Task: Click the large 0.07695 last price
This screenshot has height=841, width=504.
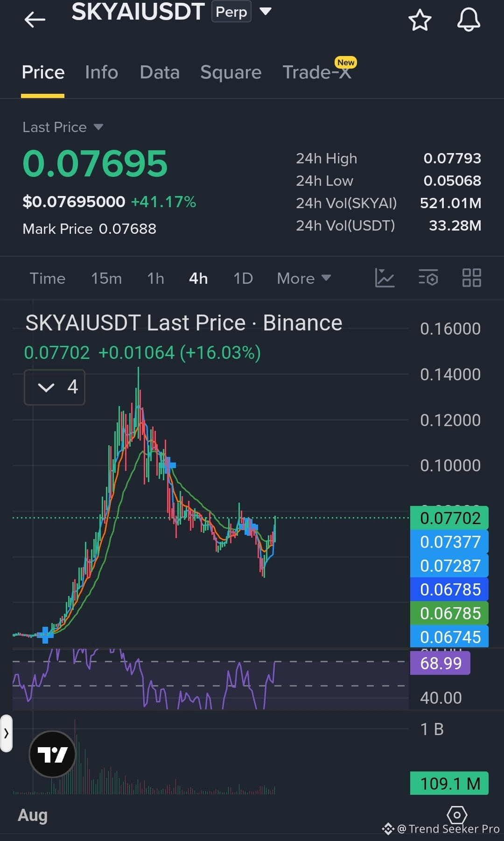Action: coord(95,164)
